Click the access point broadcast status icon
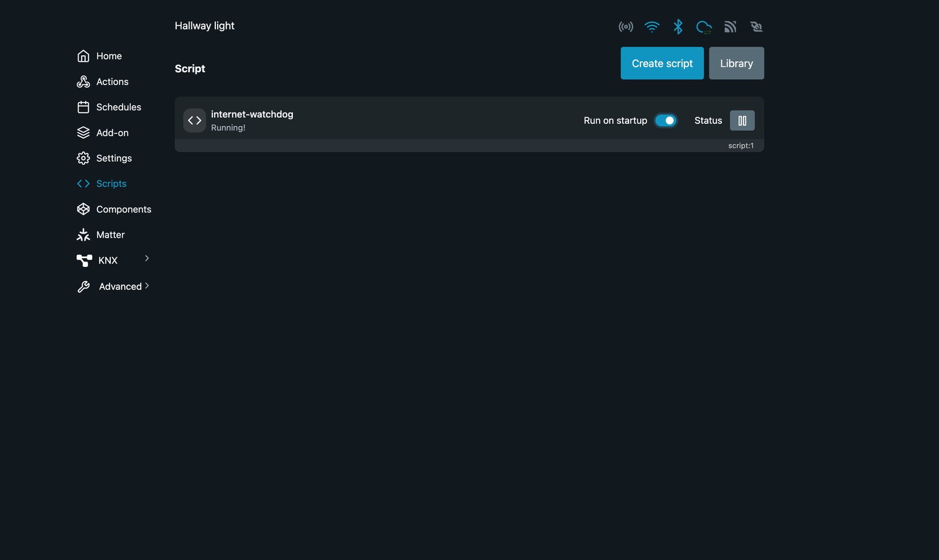Image resolution: width=939 pixels, height=560 pixels. [626, 26]
